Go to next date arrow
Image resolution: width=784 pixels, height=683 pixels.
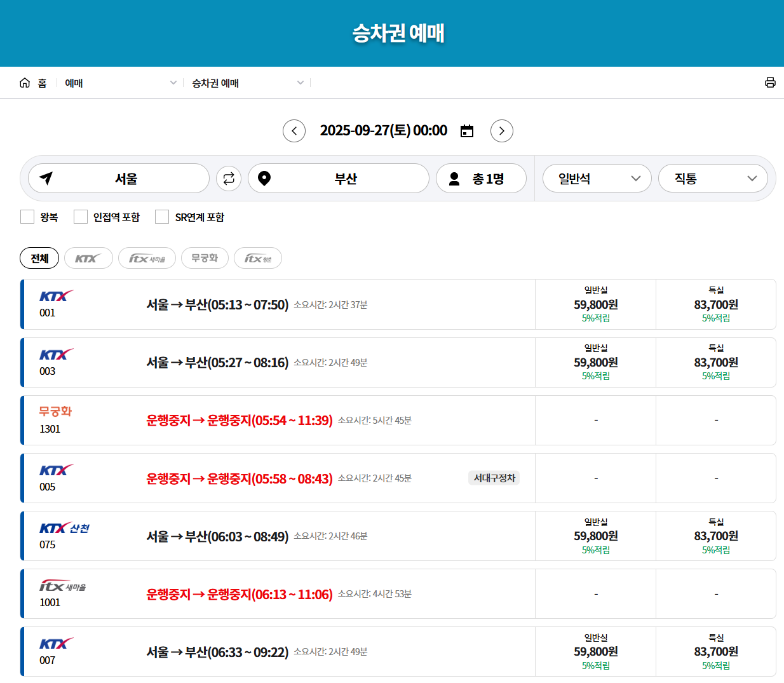point(502,131)
